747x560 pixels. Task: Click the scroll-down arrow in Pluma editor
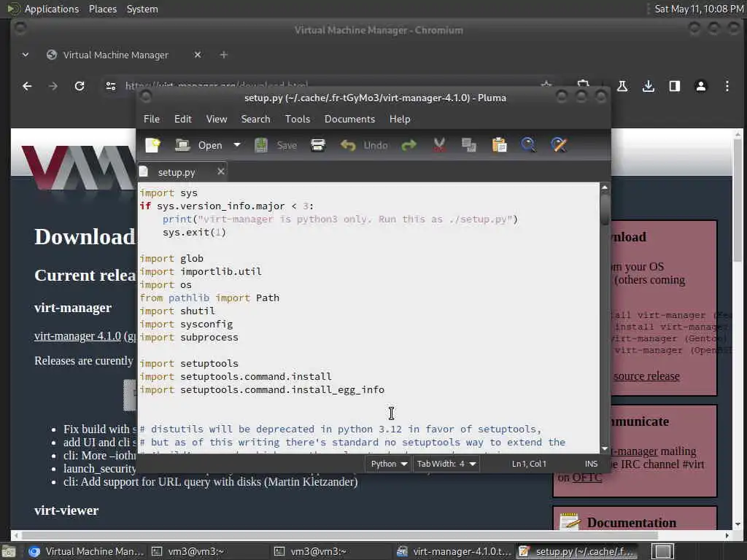click(x=605, y=448)
